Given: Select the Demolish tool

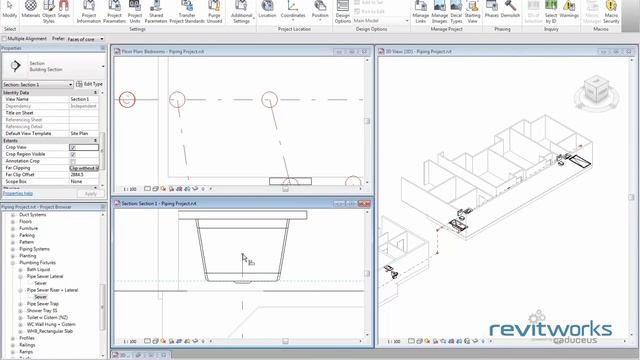Looking at the screenshot, I should coord(510,10).
